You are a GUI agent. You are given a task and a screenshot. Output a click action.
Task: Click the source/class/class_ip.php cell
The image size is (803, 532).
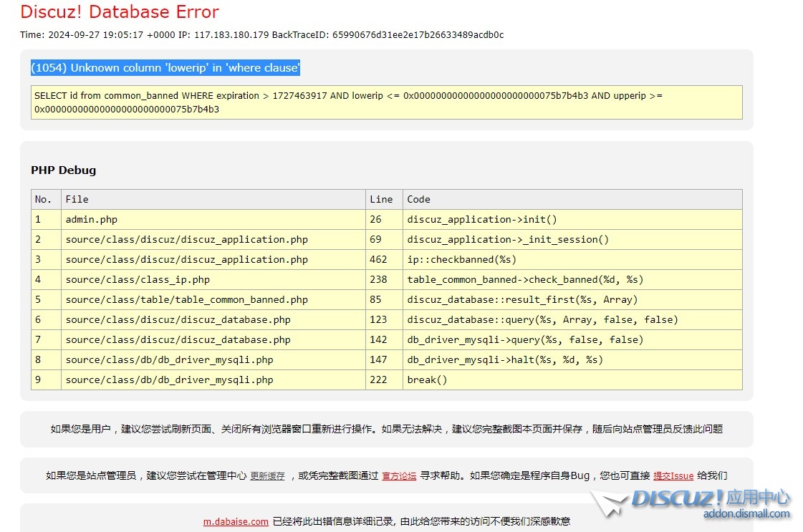click(213, 279)
